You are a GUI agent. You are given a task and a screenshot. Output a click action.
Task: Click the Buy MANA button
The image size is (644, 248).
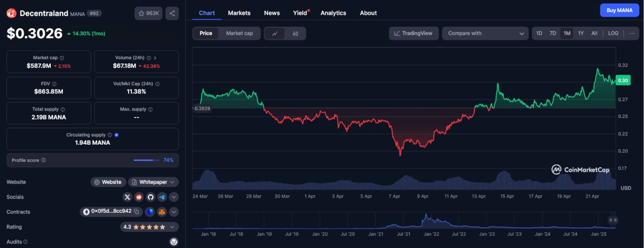[x=619, y=10]
